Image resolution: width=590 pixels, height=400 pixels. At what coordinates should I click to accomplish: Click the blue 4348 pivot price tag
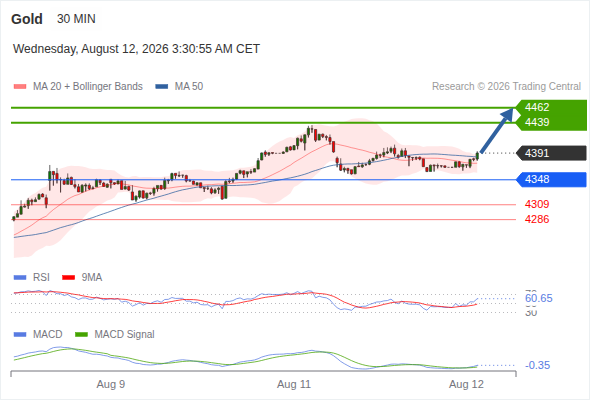[551, 179]
